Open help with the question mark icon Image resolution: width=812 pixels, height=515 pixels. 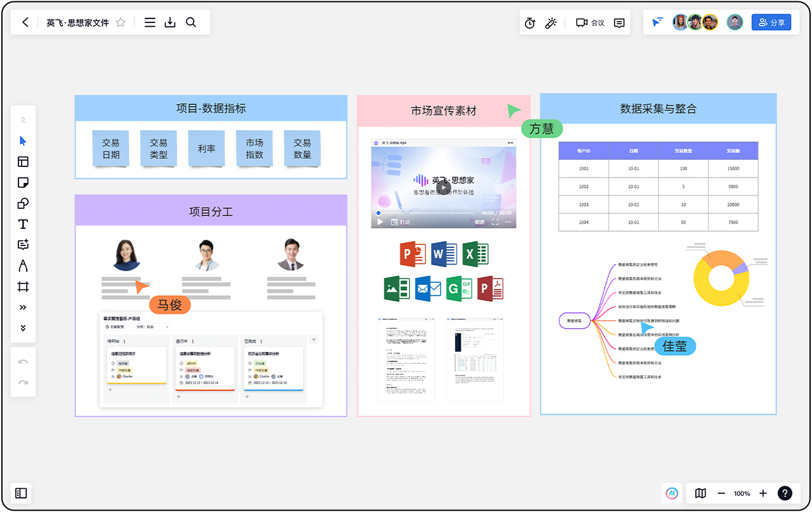pyautogui.click(x=785, y=493)
